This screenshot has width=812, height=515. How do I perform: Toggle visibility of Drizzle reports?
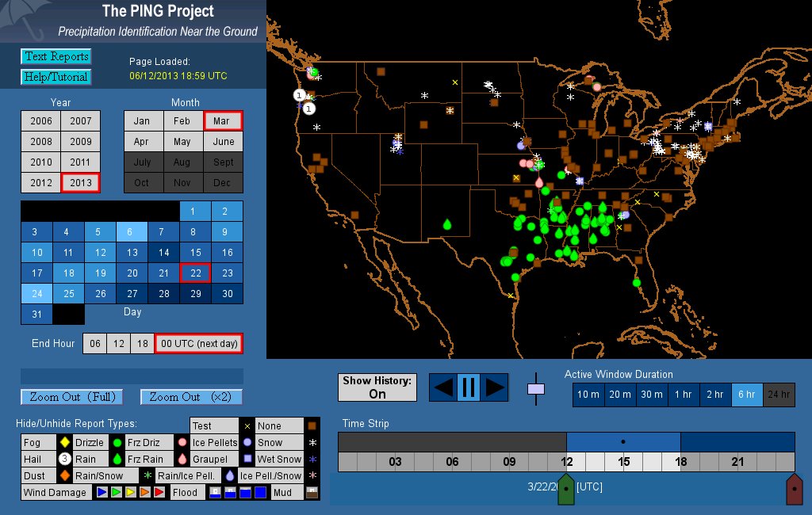pos(89,442)
